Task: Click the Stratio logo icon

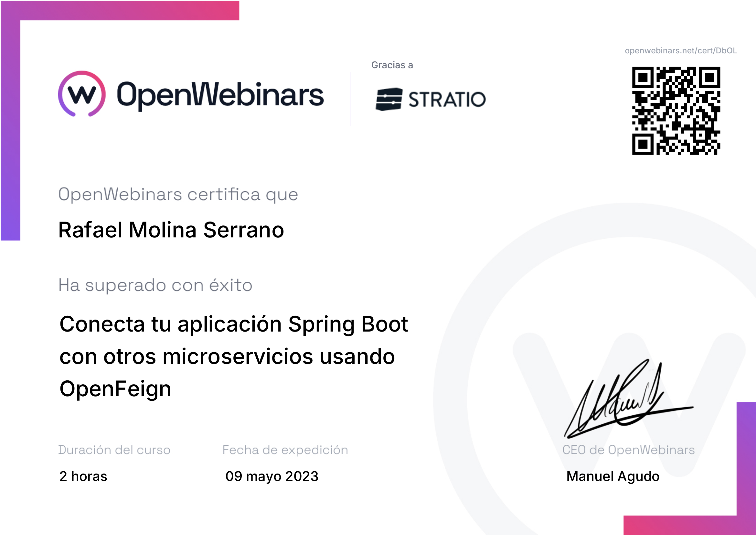Action: (x=389, y=99)
